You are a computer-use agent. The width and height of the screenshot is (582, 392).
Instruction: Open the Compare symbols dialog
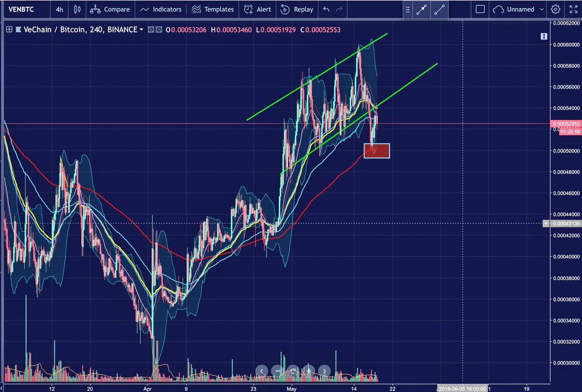tap(110, 9)
